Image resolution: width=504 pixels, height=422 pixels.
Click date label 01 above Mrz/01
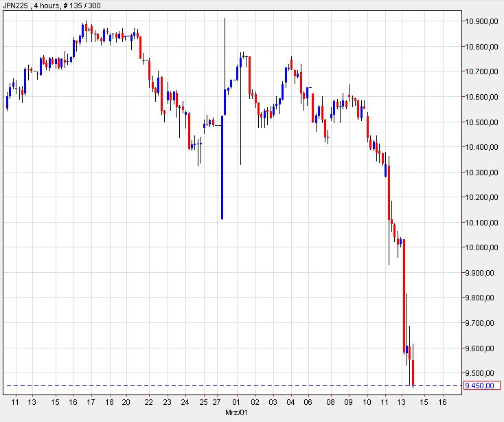point(237,402)
